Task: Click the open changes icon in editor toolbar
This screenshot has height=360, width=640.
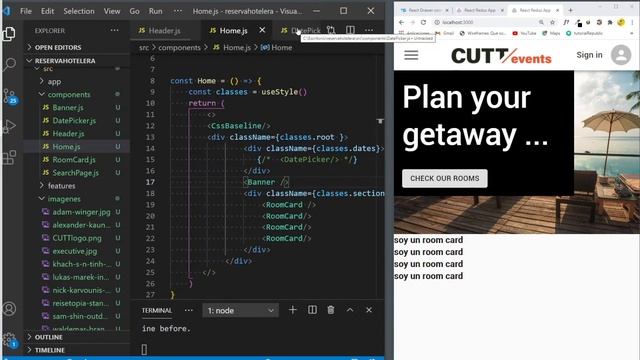Action: (331, 30)
